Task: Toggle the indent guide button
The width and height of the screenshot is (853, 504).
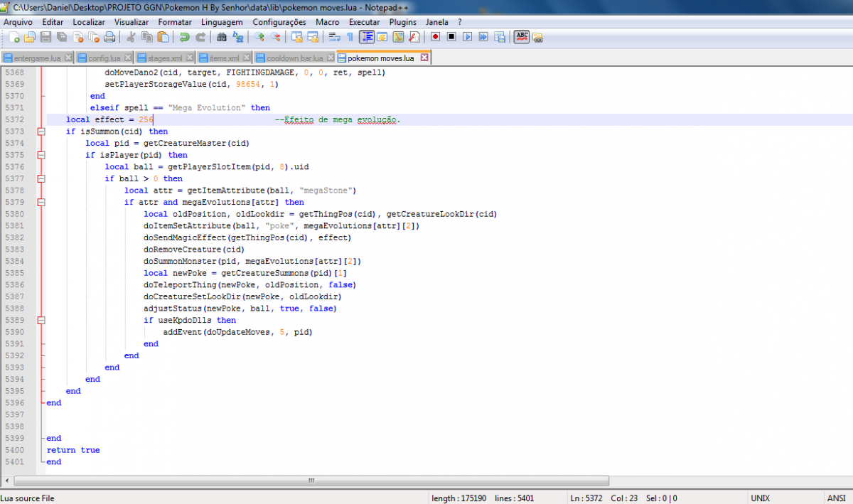Action: pyautogui.click(x=367, y=36)
